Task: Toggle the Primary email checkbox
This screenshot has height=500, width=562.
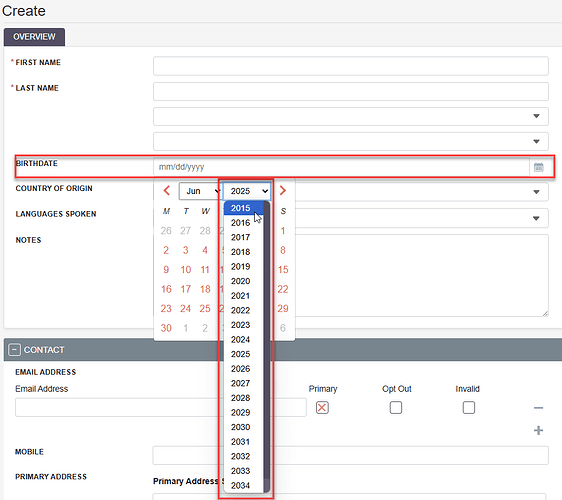Action: click(x=322, y=408)
